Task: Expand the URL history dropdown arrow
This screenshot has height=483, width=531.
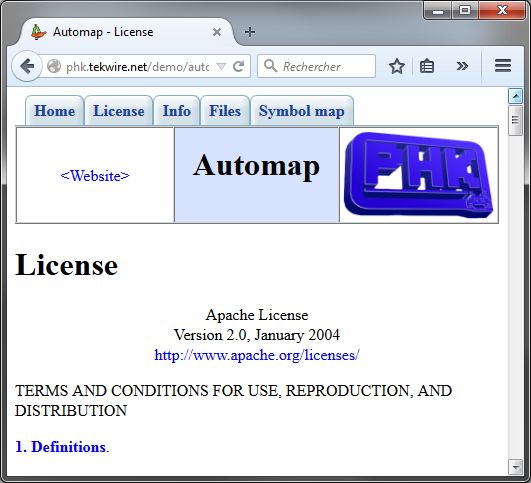Action: (x=221, y=66)
